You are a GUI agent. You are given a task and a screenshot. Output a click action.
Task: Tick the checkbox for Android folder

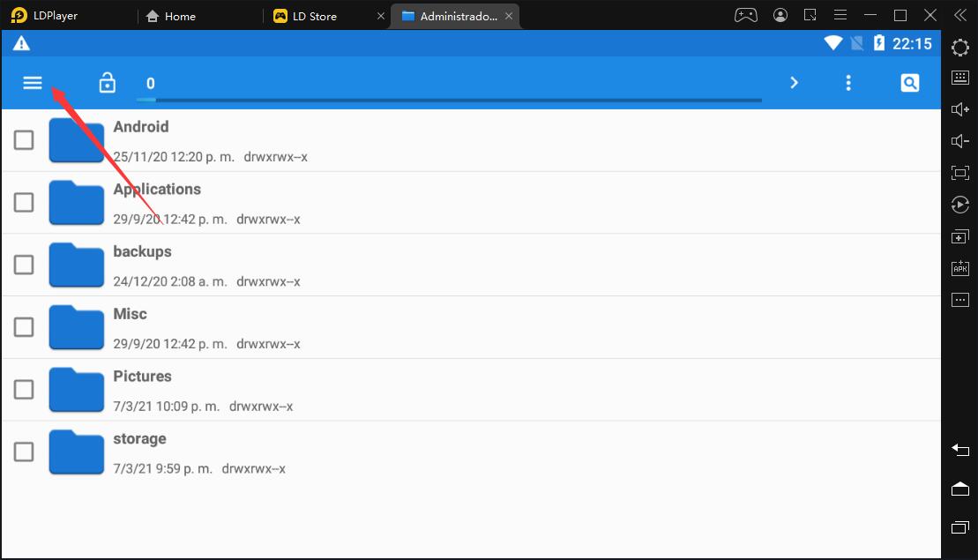click(x=24, y=139)
